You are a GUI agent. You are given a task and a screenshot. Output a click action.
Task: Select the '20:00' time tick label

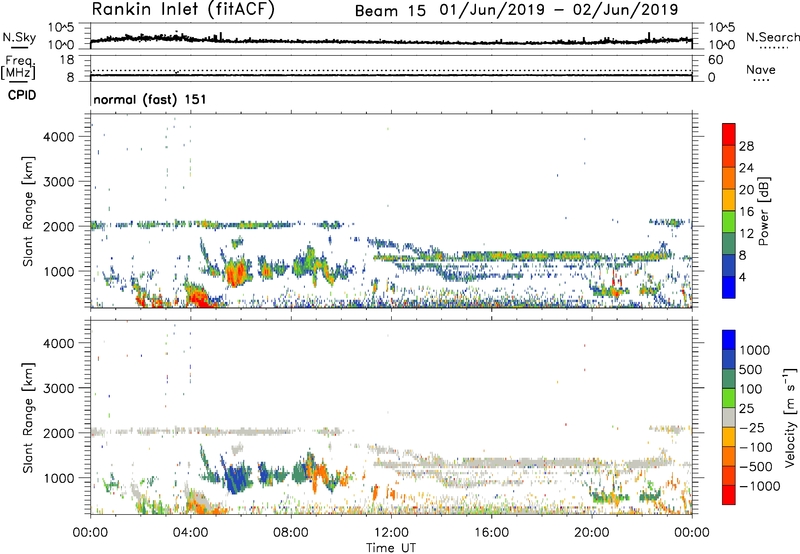coord(591,533)
